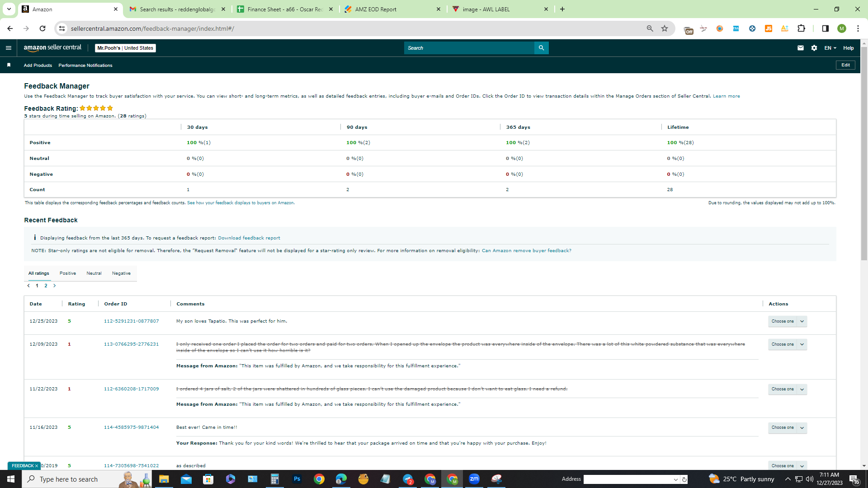Open the Chrome side panel icon

tap(825, 28)
